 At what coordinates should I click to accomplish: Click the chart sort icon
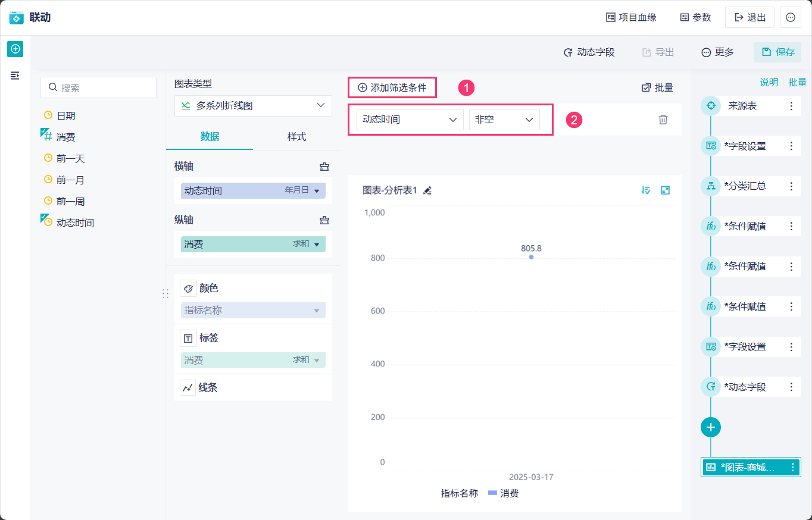646,190
